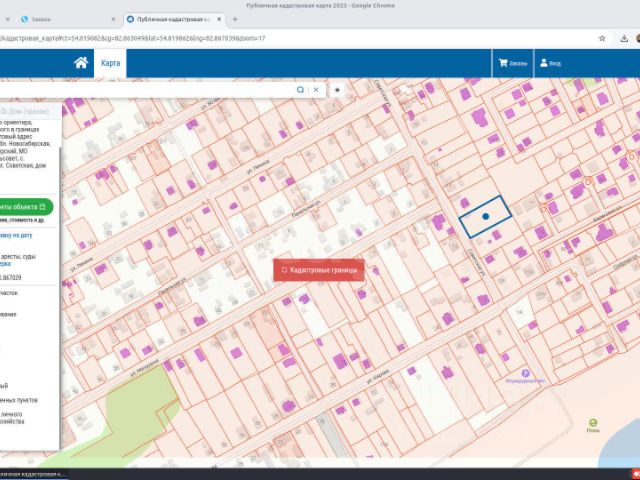The image size is (640, 480).
Task: Switch to the Публичная кадастровая карта tab
Action: (173, 19)
